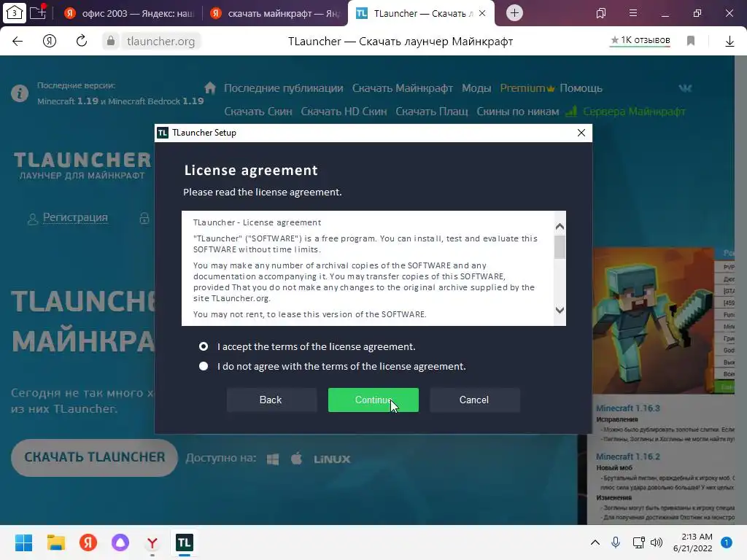747x560 pixels.
Task: Open the 'Minecraft 1.16.2' news link
Action: tap(628, 456)
